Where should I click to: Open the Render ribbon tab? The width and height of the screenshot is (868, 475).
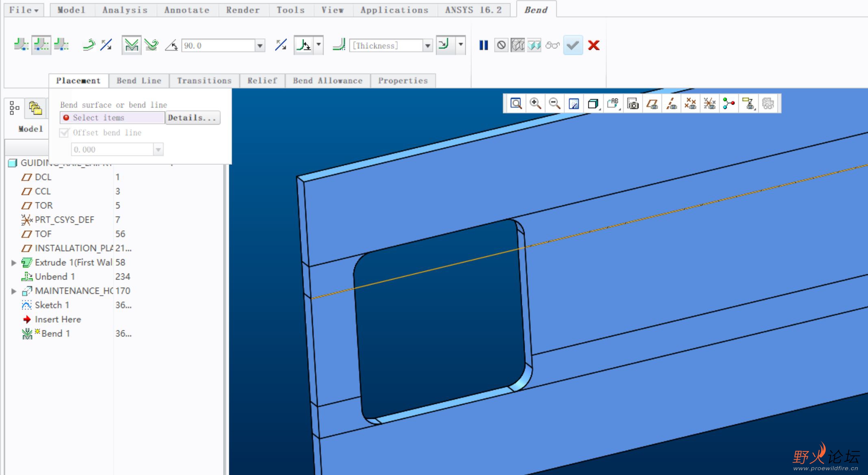(243, 10)
